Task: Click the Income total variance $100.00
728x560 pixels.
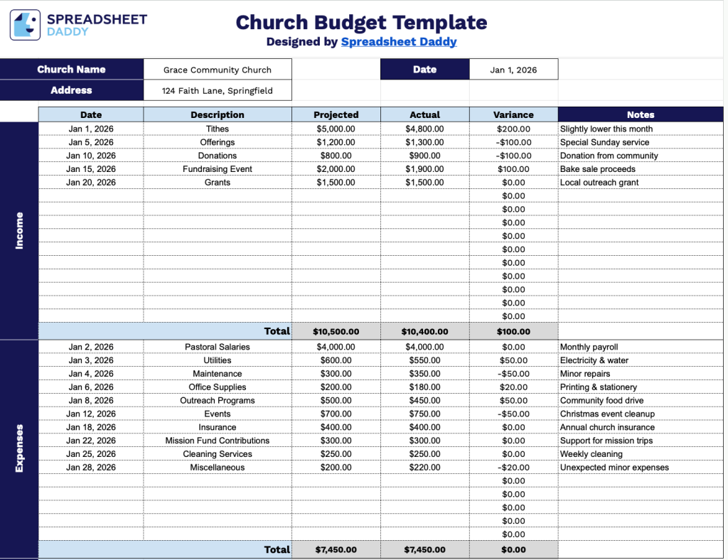Action: (513, 331)
